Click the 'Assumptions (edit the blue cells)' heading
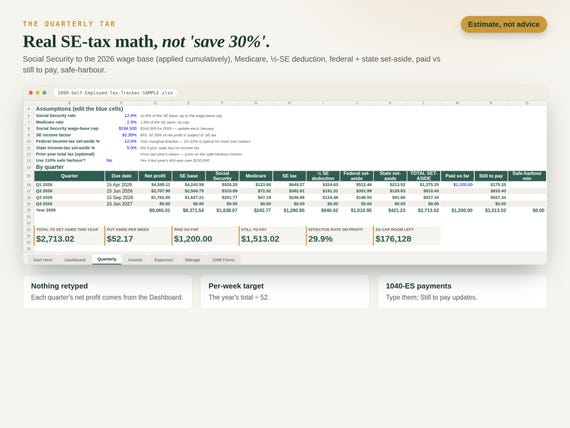Viewport: 570px width, 428px height. point(79,109)
